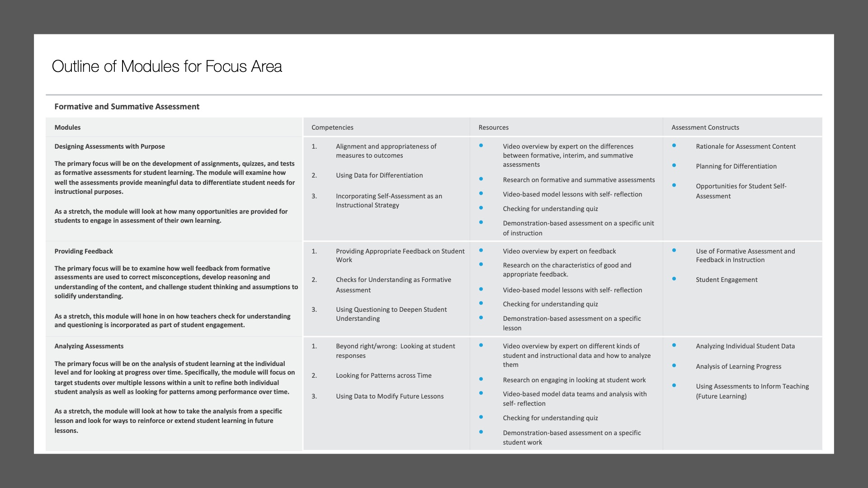Click the 'Competencies' column header
The image size is (868, 488).
coord(332,127)
